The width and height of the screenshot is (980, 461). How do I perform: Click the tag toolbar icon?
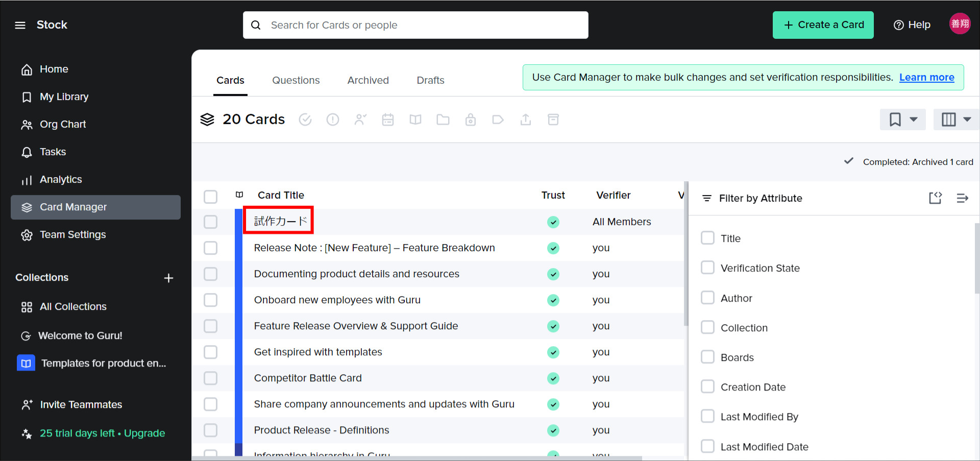498,119
